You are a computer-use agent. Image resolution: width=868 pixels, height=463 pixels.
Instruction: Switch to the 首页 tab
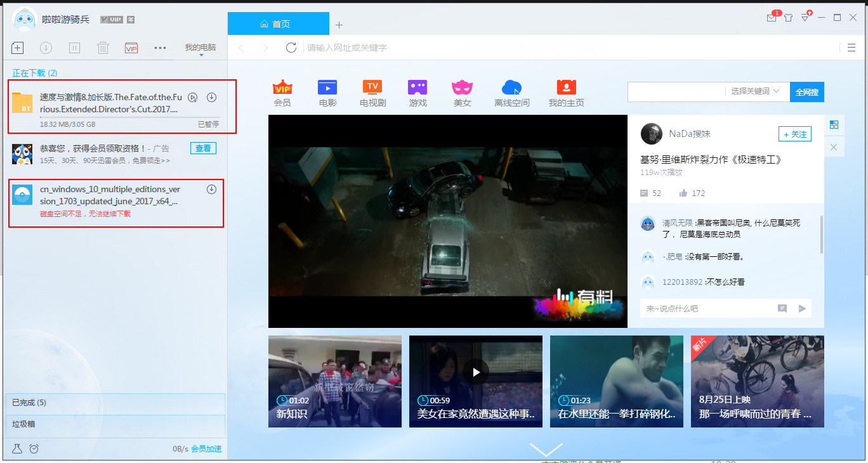pyautogui.click(x=279, y=24)
